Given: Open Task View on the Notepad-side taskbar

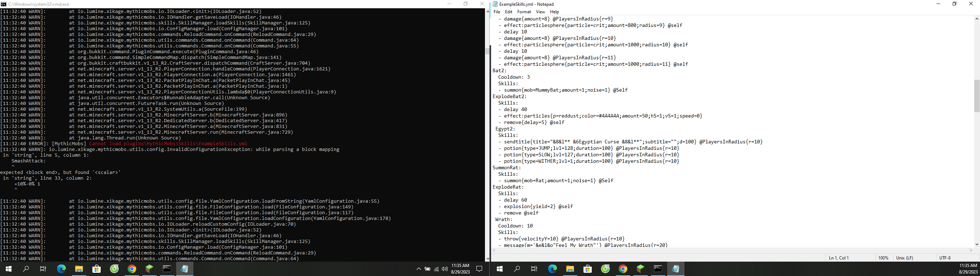Looking at the screenshot, I should coord(535,269).
